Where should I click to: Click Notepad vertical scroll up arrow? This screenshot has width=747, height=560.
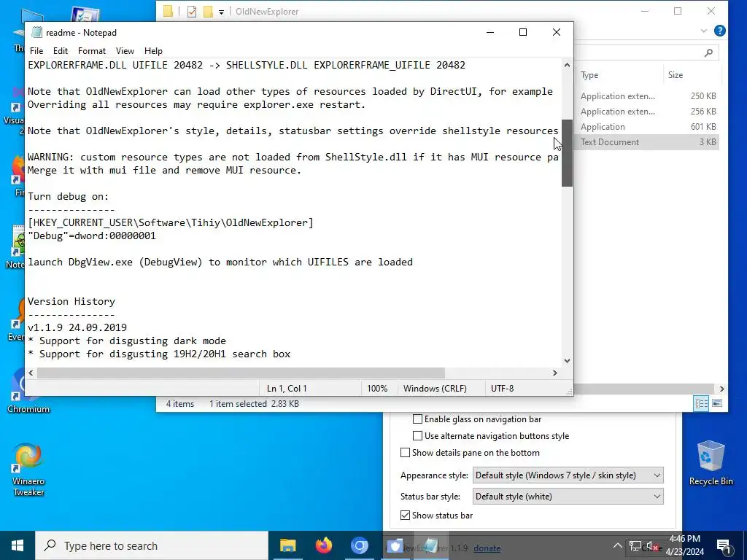567,65
